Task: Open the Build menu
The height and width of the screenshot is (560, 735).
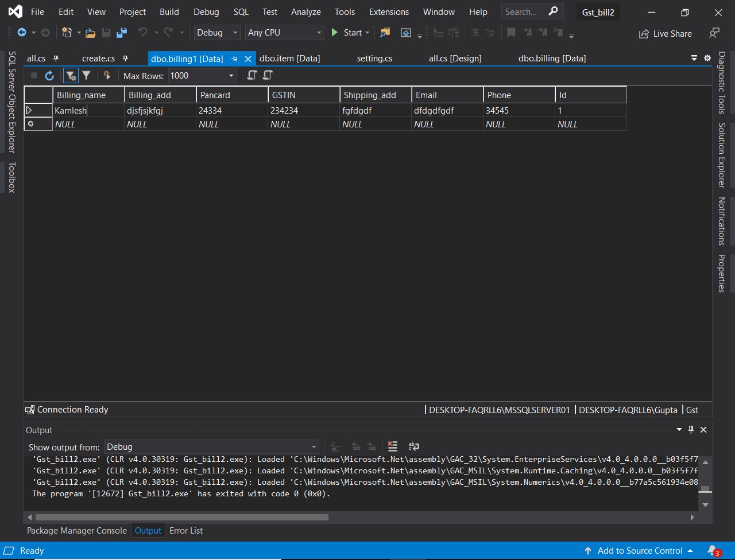Action: (x=169, y=11)
